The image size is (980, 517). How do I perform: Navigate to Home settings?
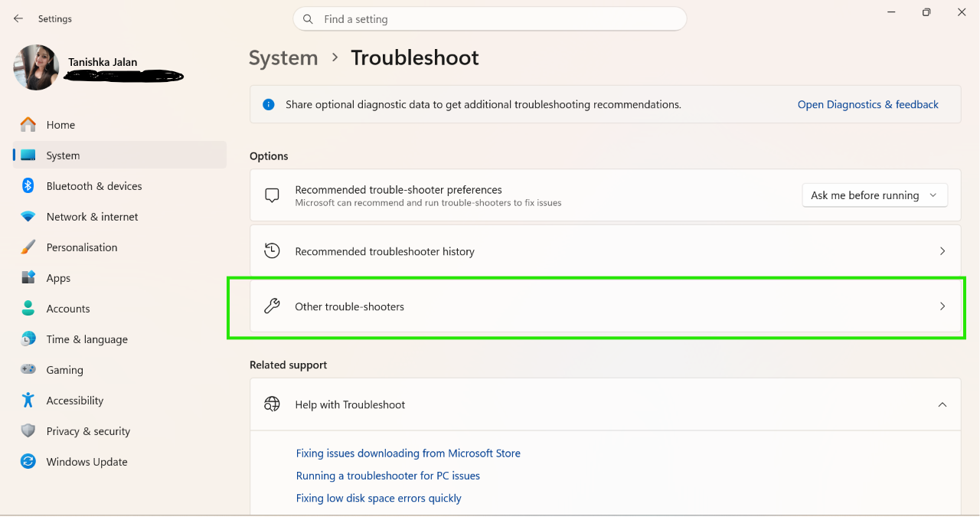[x=119, y=125]
